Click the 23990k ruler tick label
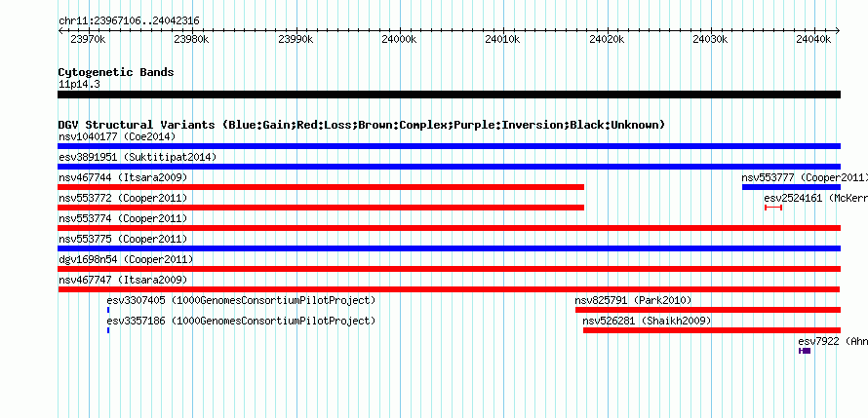The image size is (868, 418). [x=296, y=39]
